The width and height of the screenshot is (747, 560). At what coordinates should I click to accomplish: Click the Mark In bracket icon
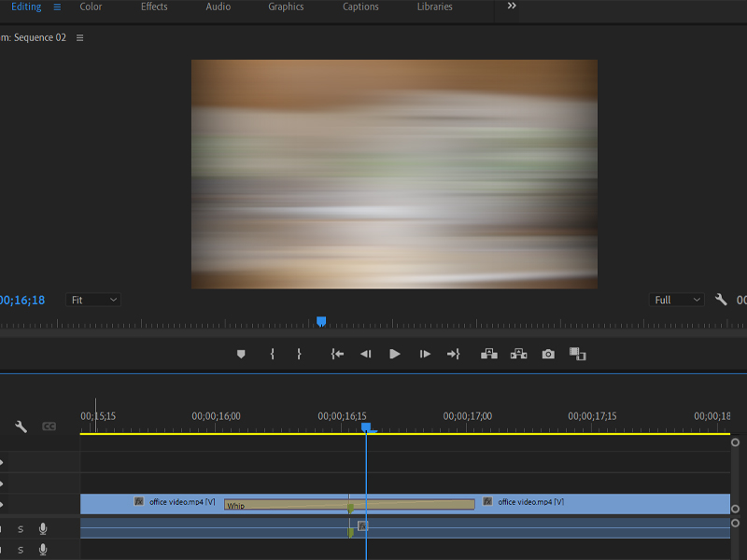(272, 355)
